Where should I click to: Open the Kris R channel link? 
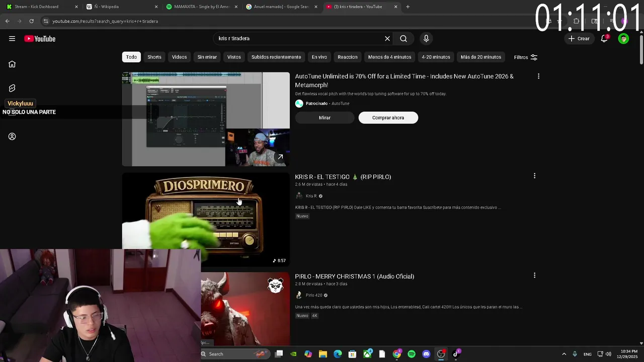pos(311,196)
